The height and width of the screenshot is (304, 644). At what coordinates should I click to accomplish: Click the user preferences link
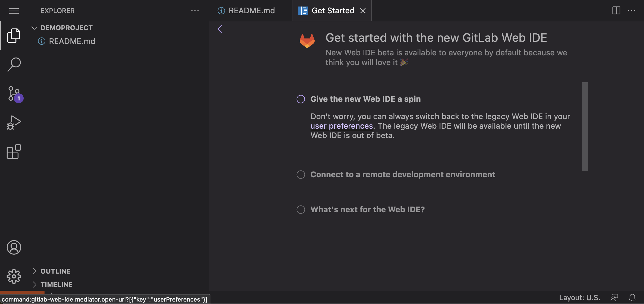[342, 126]
